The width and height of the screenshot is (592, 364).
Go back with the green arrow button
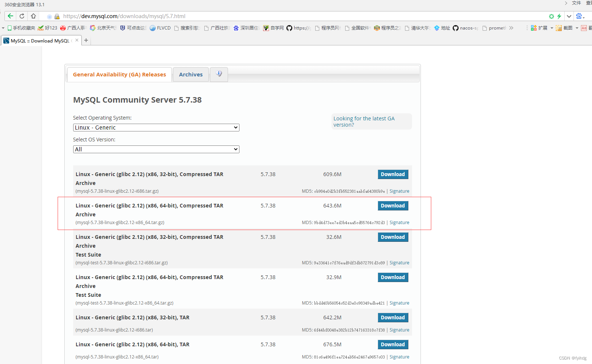point(10,16)
